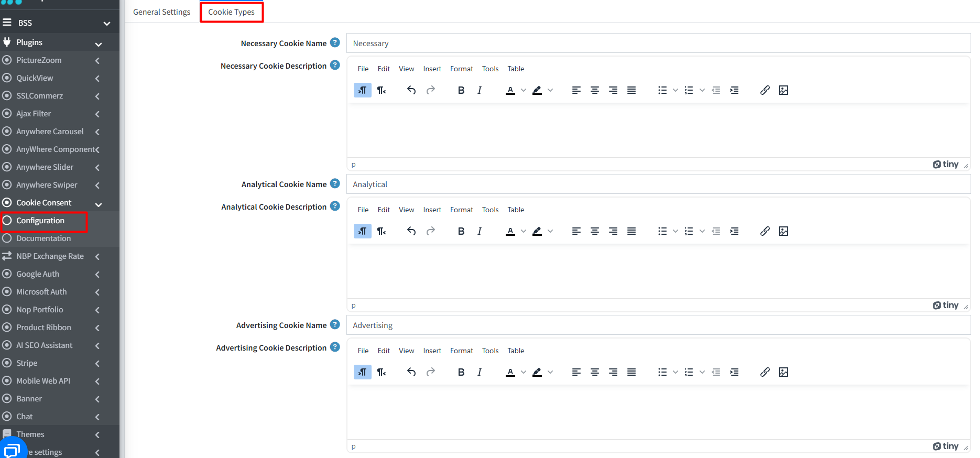Toggle left-to-right direction in Necessary editor
The width and height of the screenshot is (980, 458).
point(363,90)
